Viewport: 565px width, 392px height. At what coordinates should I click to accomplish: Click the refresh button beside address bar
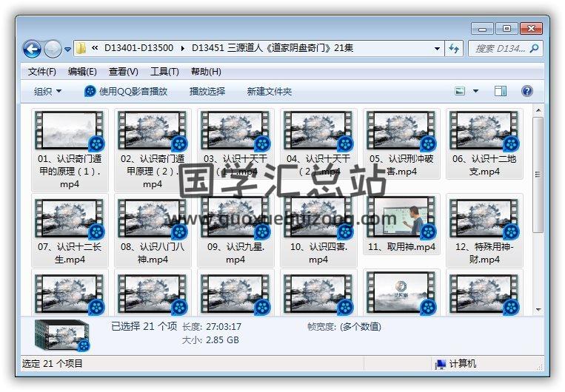[x=454, y=49]
